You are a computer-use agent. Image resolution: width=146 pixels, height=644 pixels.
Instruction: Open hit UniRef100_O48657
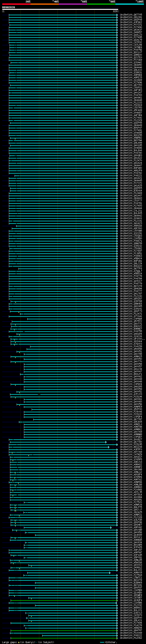[131, 32]
